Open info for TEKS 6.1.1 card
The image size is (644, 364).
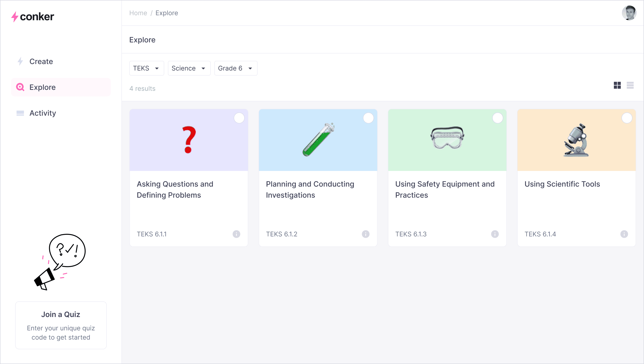click(x=236, y=234)
